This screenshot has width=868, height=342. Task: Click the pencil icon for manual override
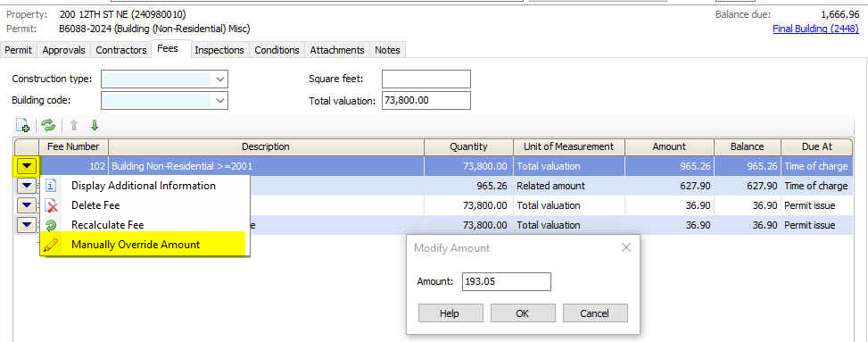pyautogui.click(x=51, y=245)
